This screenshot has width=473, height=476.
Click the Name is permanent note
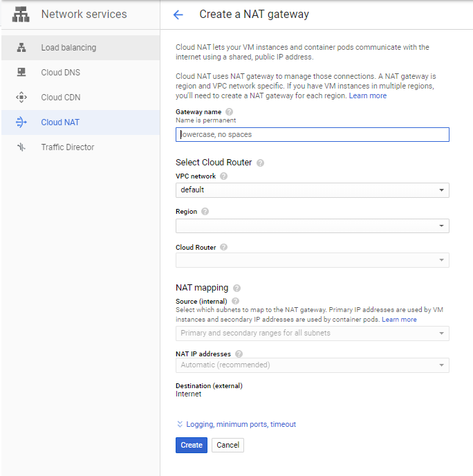[205, 120]
